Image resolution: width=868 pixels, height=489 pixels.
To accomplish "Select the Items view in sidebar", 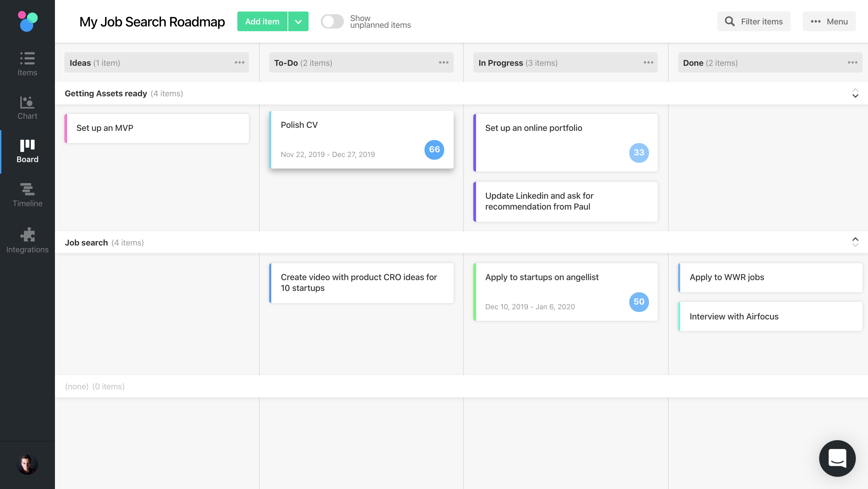I will coord(27,63).
